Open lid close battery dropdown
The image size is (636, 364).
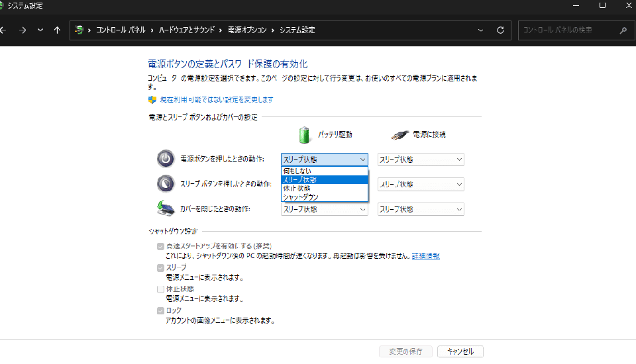[x=325, y=209]
